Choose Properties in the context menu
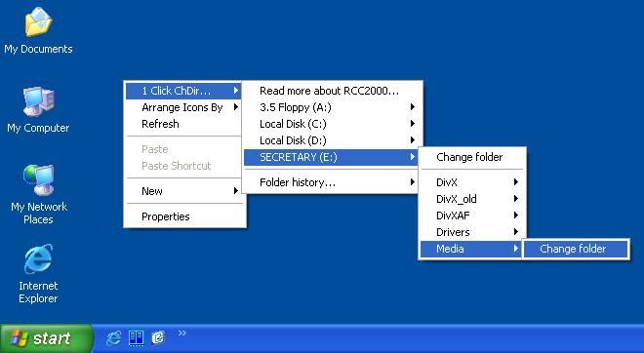Viewport: 644px width, 353px height. (183, 216)
